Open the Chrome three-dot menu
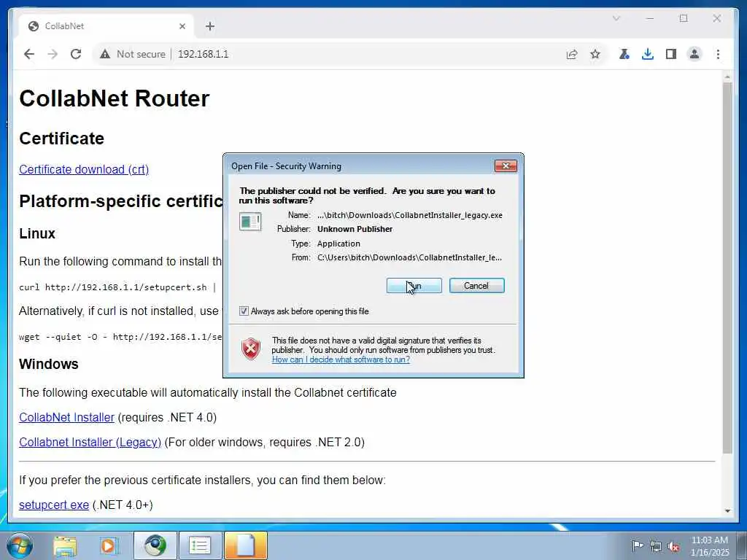The height and width of the screenshot is (560, 747). tap(718, 54)
